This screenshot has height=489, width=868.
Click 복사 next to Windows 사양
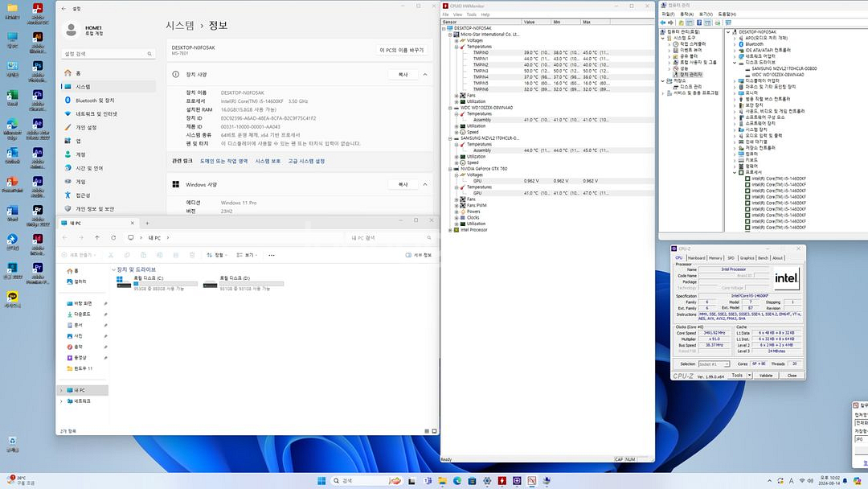(x=403, y=184)
